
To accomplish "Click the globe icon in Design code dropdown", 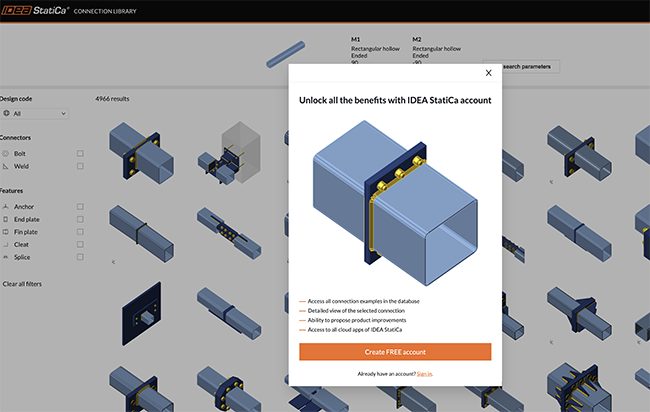I will point(6,113).
